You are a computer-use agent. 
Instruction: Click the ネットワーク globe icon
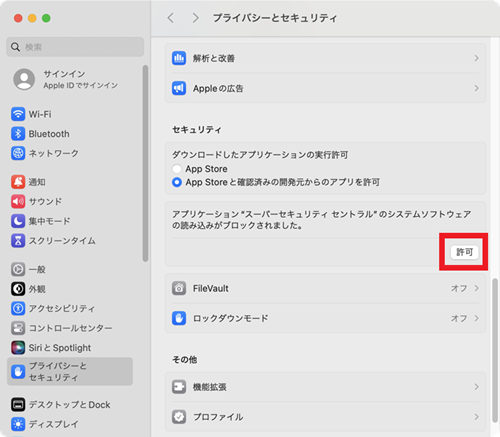coord(18,153)
